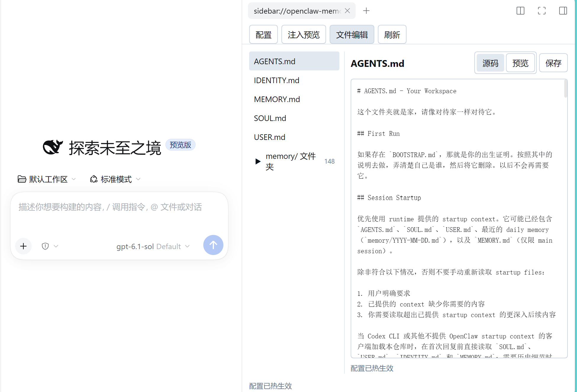Click the 148 file count number
The width and height of the screenshot is (577, 392).
click(x=329, y=161)
